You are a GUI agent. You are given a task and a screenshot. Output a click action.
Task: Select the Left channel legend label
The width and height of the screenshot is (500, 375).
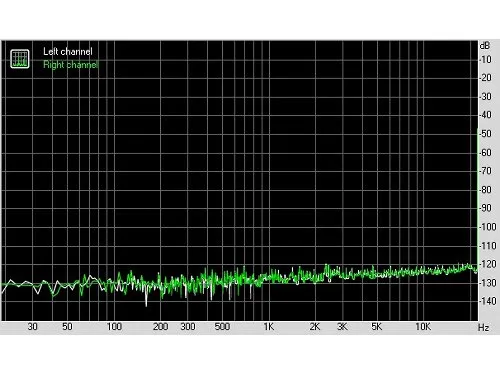(68, 51)
